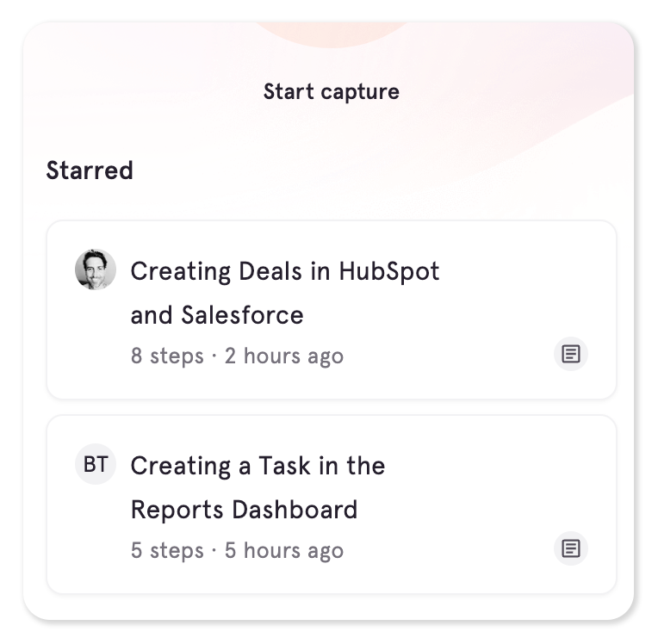
Task: Click the "2 hours ago" timestamp
Action: [x=284, y=356]
